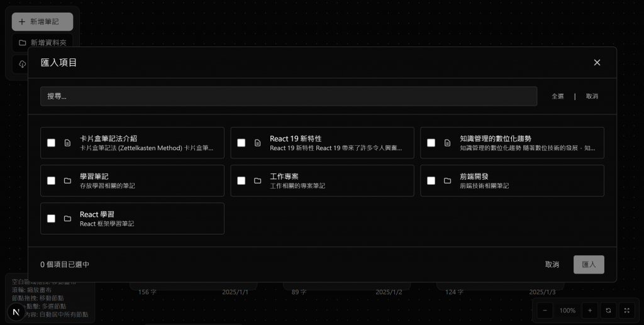Click the 取消 button in dialog footer
The width and height of the screenshot is (644, 325).
[552, 265]
